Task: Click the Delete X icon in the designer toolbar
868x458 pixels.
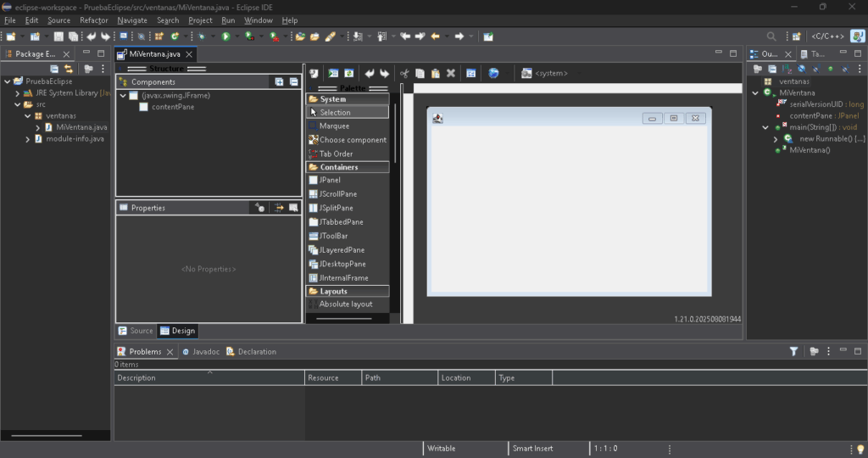Action: (451, 73)
